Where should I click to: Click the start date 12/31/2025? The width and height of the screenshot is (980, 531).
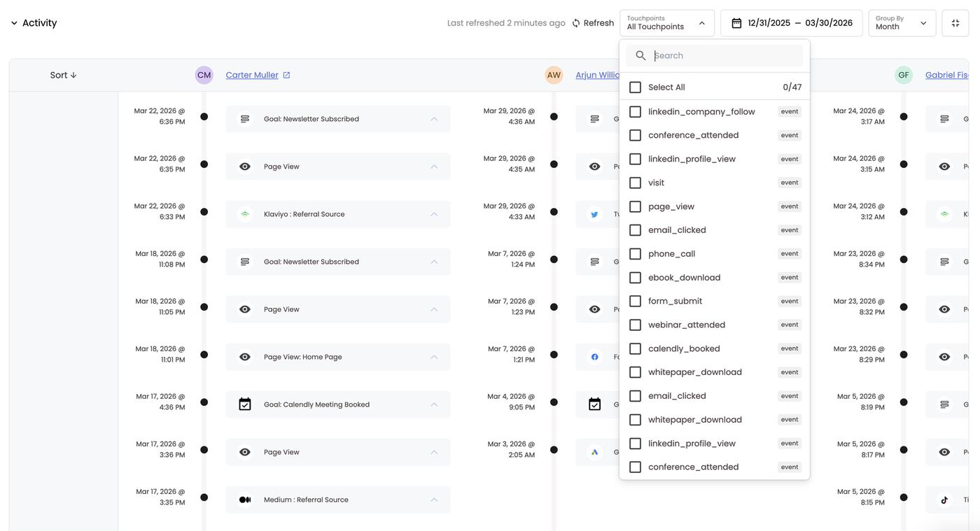[769, 23]
